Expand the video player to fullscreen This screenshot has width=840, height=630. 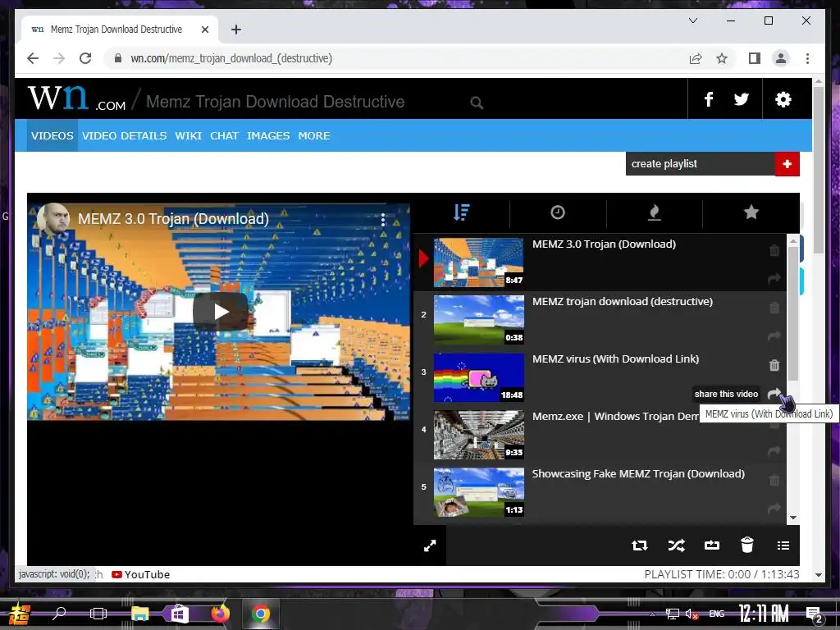click(430, 546)
